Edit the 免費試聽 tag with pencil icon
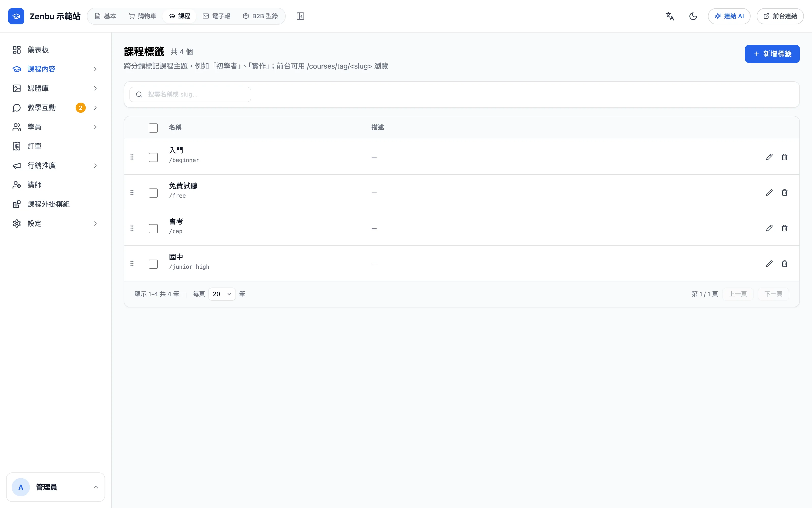This screenshot has width=812, height=508. [769, 193]
